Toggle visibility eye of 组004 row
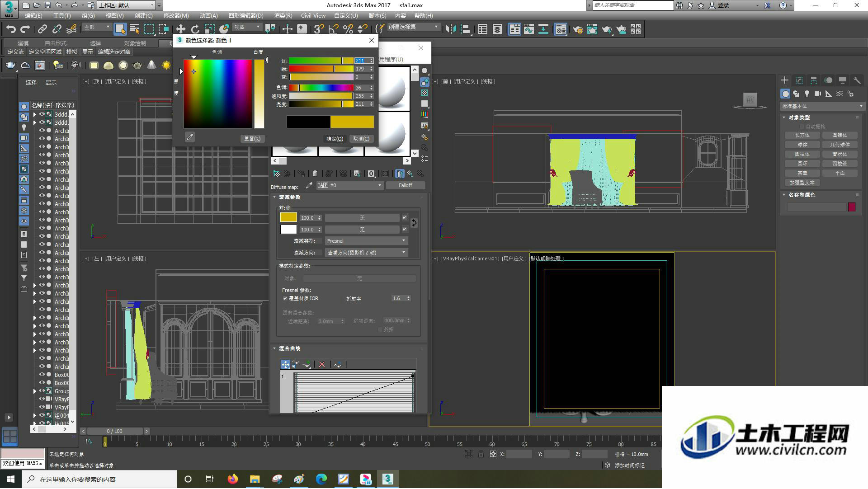Image resolution: width=868 pixels, height=489 pixels. (x=42, y=415)
